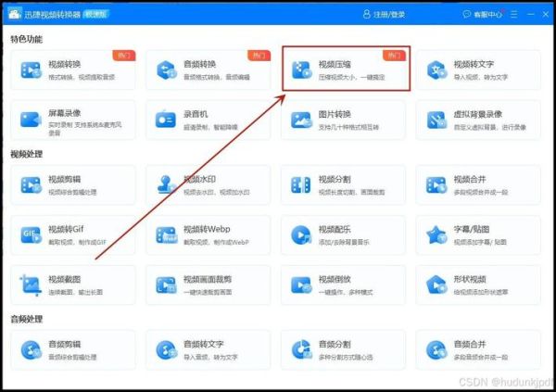Viewport: 556px width, 392px height.
Task: Click the 图片转换 title text
Action: click(335, 114)
